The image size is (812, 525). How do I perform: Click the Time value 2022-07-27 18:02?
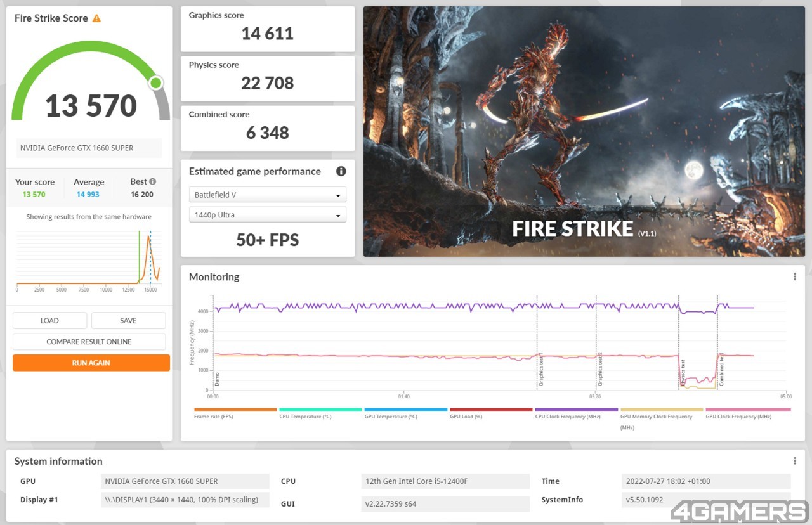coord(706,481)
